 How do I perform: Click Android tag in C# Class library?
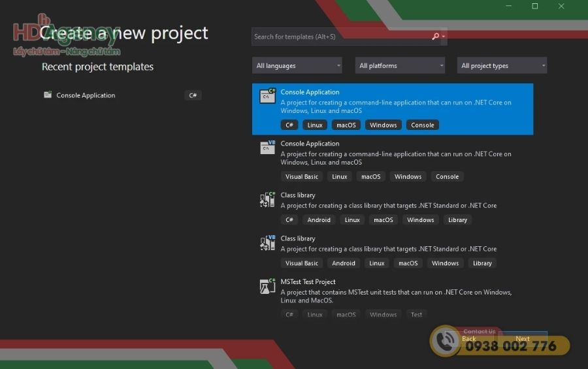pyautogui.click(x=319, y=219)
